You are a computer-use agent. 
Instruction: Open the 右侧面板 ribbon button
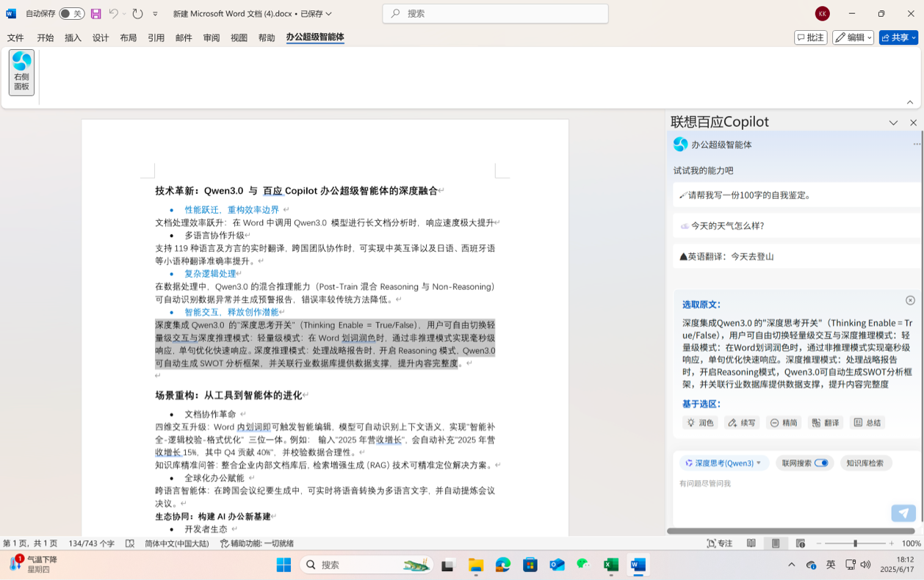click(x=21, y=72)
